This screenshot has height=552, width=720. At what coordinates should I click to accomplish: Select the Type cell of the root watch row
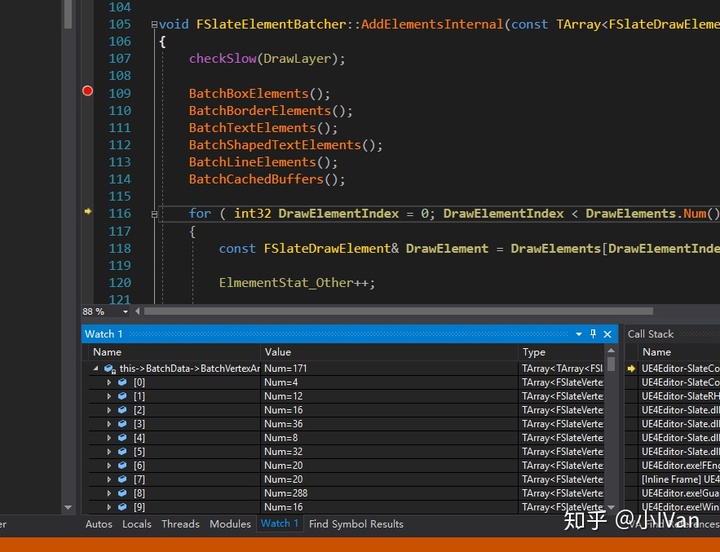click(x=561, y=368)
